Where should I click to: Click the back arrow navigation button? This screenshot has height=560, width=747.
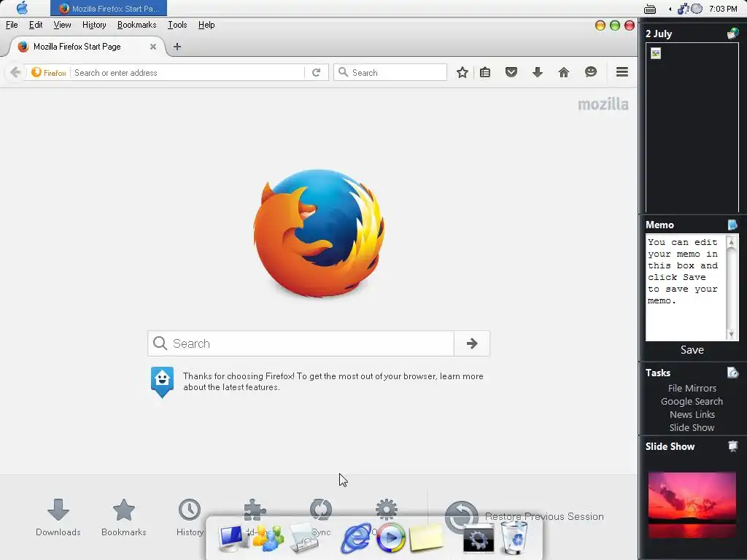(x=15, y=72)
